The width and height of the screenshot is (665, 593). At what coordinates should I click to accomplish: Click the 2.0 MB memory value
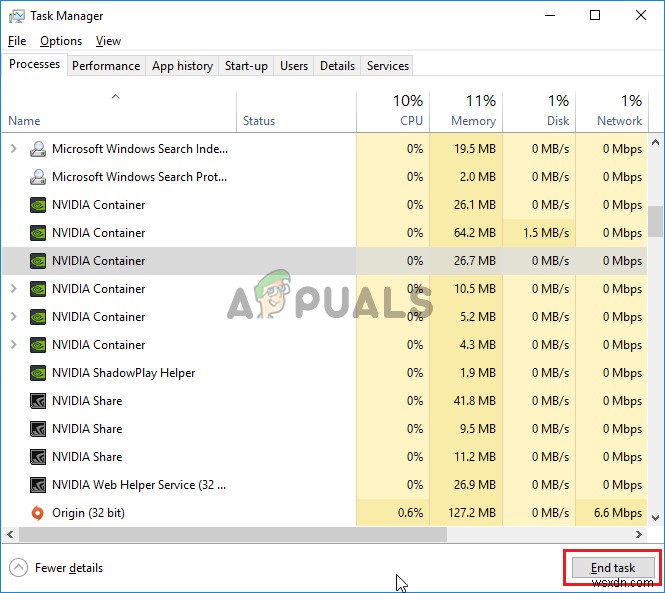[478, 177]
